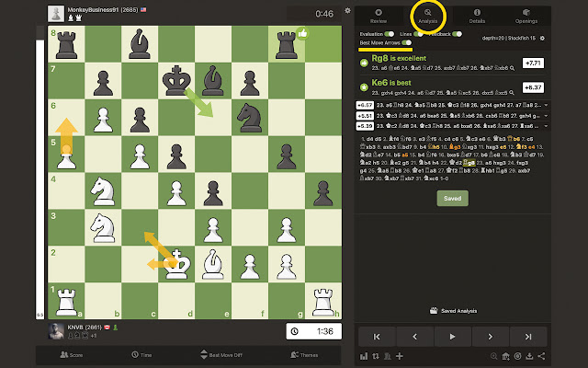Select the white bishop on e2
The height and width of the screenshot is (368, 588).
tap(213, 264)
